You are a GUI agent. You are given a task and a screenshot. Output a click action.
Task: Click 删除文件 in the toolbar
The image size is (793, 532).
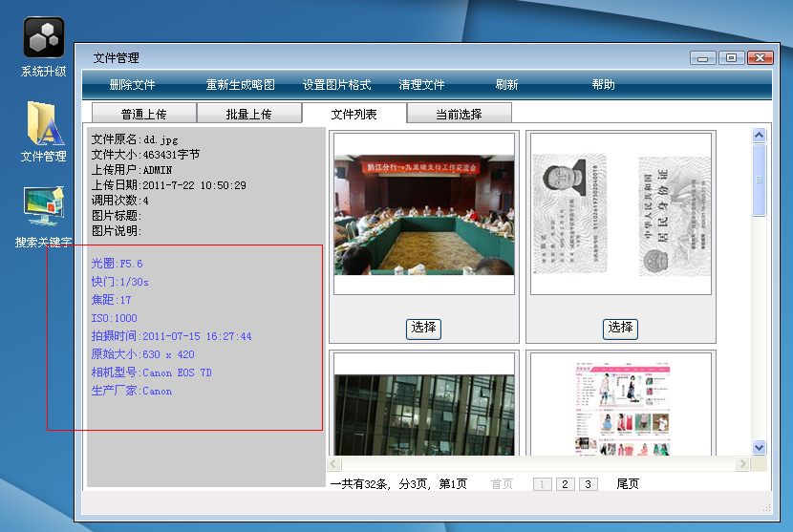tap(132, 85)
